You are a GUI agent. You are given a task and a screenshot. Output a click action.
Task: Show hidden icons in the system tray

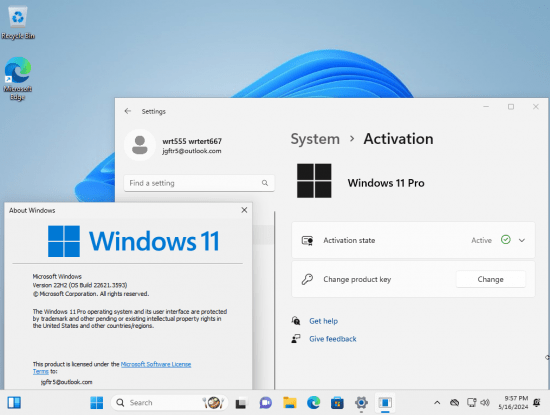pos(437,403)
